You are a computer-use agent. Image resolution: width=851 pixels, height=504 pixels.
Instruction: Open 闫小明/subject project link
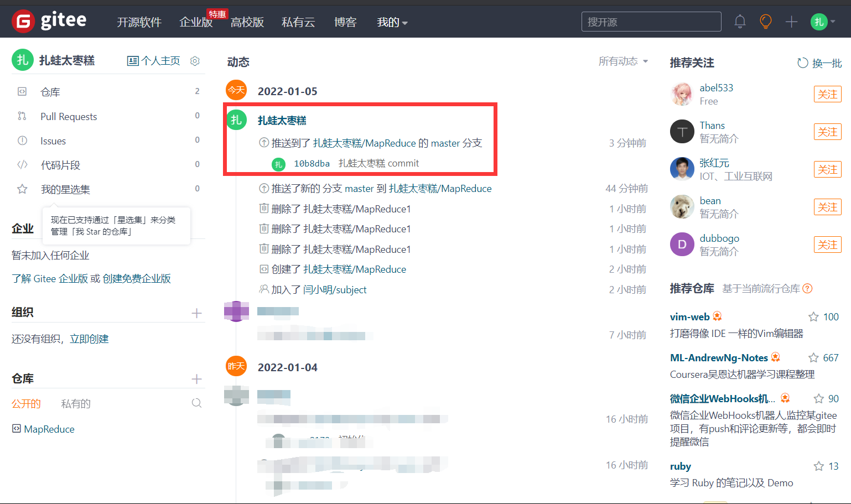pos(335,289)
